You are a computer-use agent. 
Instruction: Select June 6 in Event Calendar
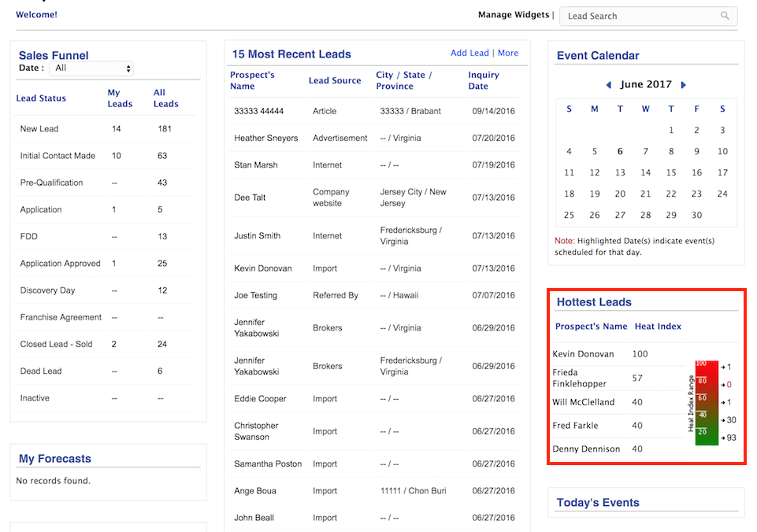coord(620,151)
